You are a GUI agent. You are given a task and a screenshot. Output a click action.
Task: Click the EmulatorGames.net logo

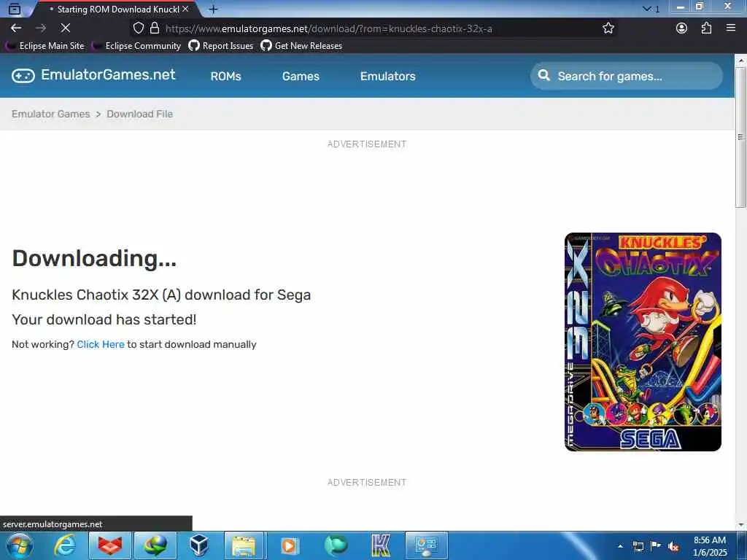(93, 75)
